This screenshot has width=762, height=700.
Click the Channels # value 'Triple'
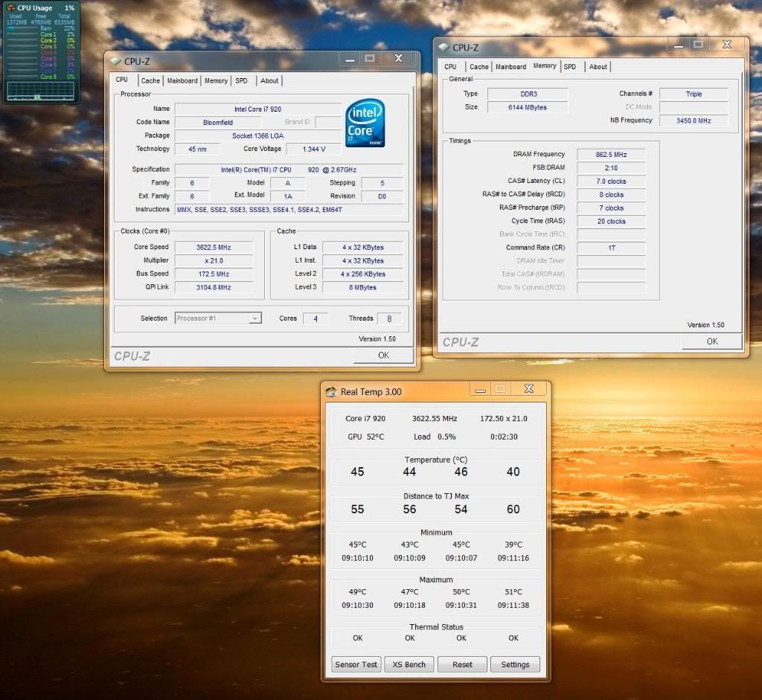coord(694,94)
